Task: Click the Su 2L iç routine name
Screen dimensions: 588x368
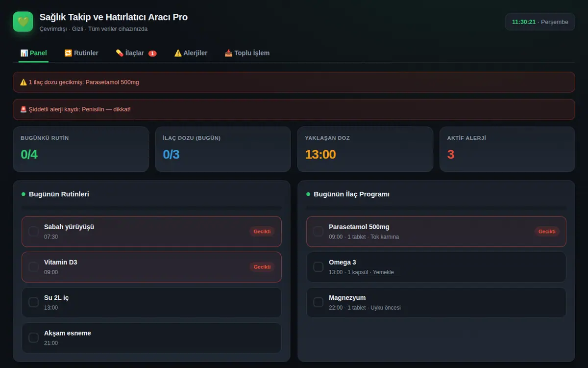Action: 56,297
